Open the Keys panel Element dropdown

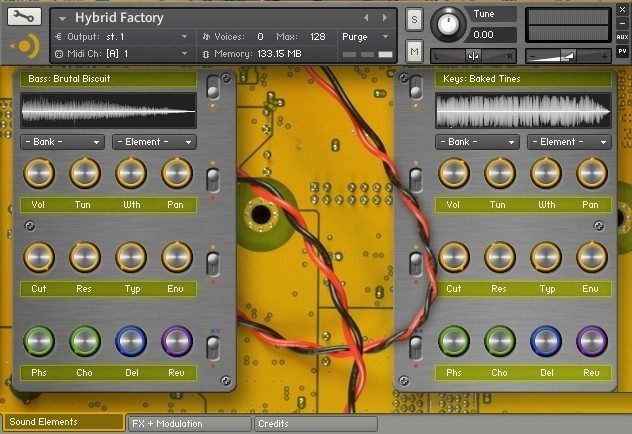569,142
